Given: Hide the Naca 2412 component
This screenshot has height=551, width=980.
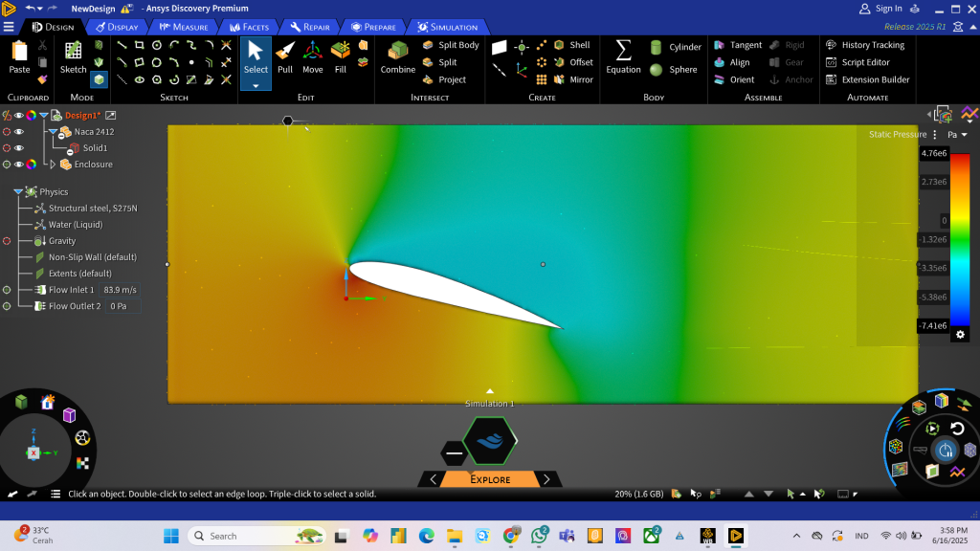Looking at the screenshot, I should [x=18, y=132].
